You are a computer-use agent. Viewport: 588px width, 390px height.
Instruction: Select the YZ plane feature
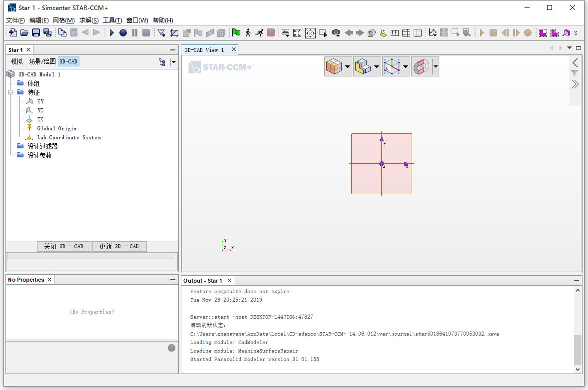click(x=40, y=110)
